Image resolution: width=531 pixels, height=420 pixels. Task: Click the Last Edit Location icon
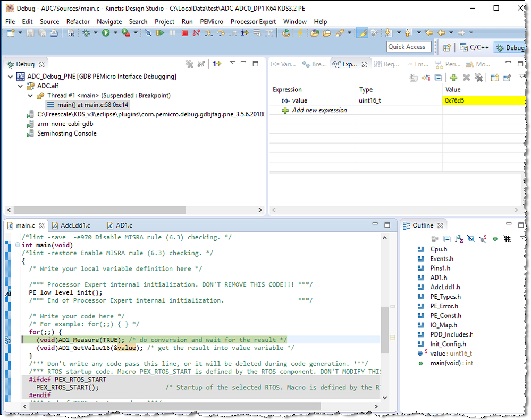pos(429,33)
